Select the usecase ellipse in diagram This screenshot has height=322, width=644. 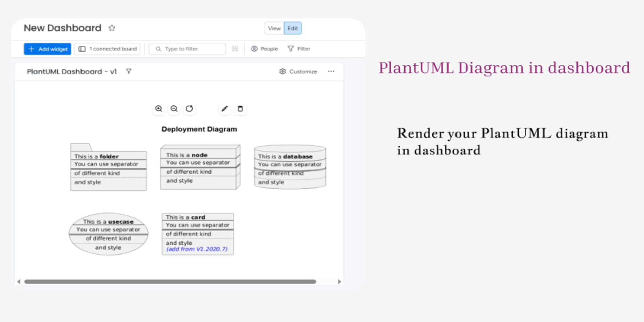point(108,234)
